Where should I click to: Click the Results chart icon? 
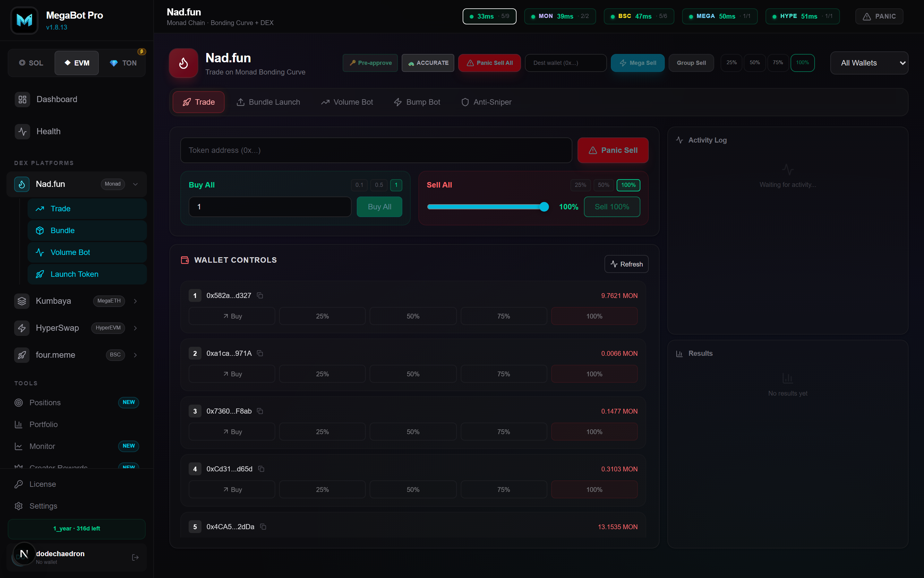coord(679,354)
